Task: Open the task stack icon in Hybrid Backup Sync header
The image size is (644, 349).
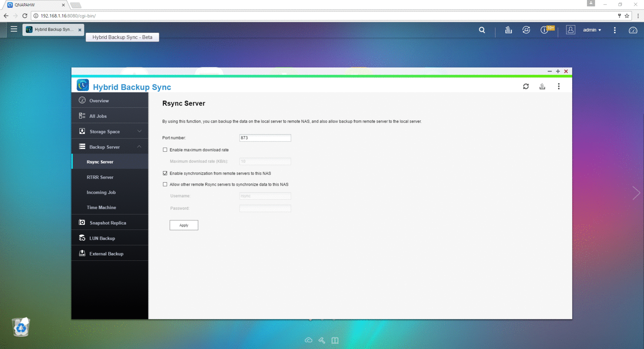Action: point(542,86)
